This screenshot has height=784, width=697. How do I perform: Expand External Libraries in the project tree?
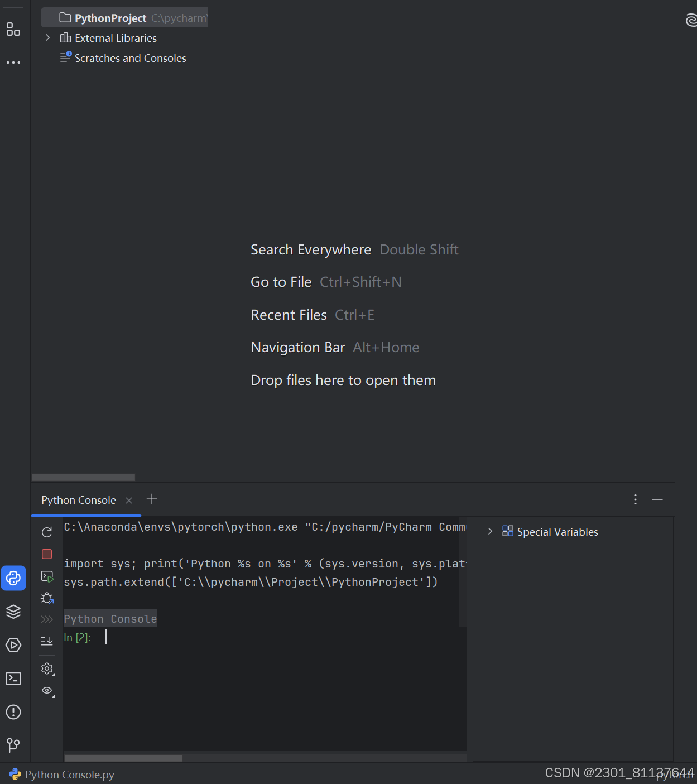pos(47,37)
